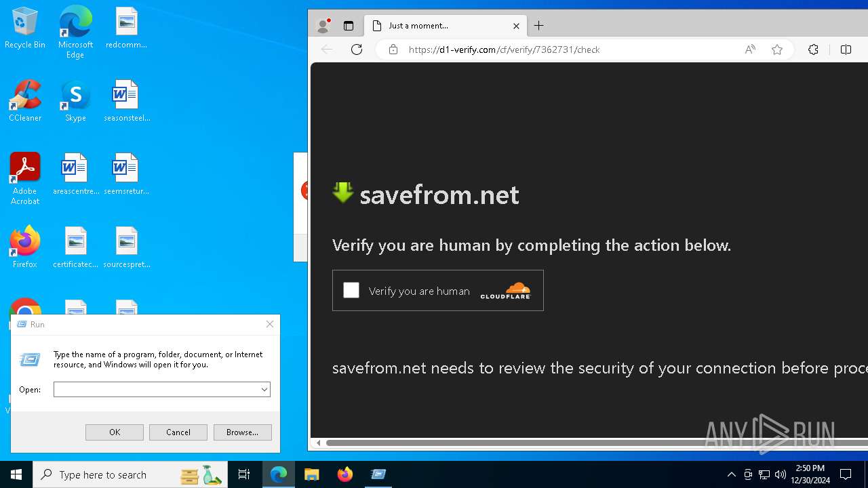
Task: Open Edge split screen icon
Action: 846,49
